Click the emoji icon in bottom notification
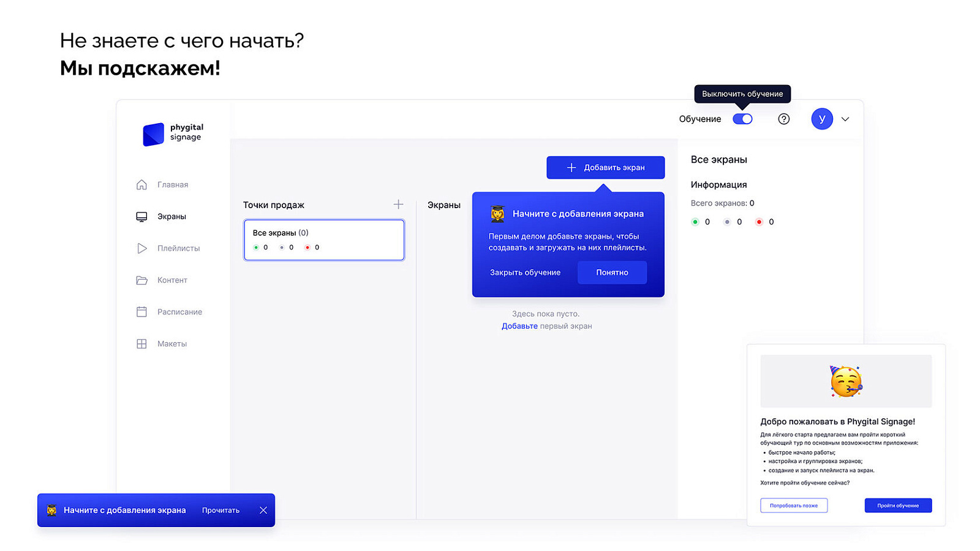Image resolution: width=980 pixels, height=551 pixels. (52, 510)
